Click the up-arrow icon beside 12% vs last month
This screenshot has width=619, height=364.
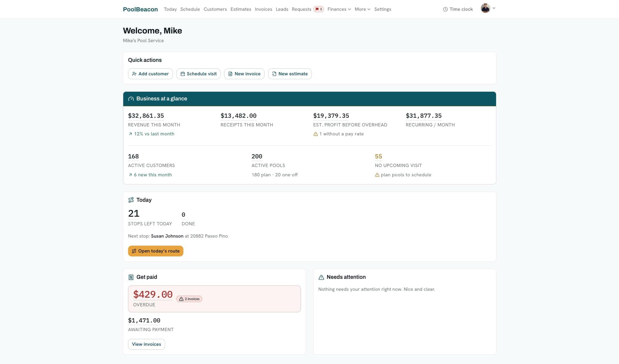130,134
